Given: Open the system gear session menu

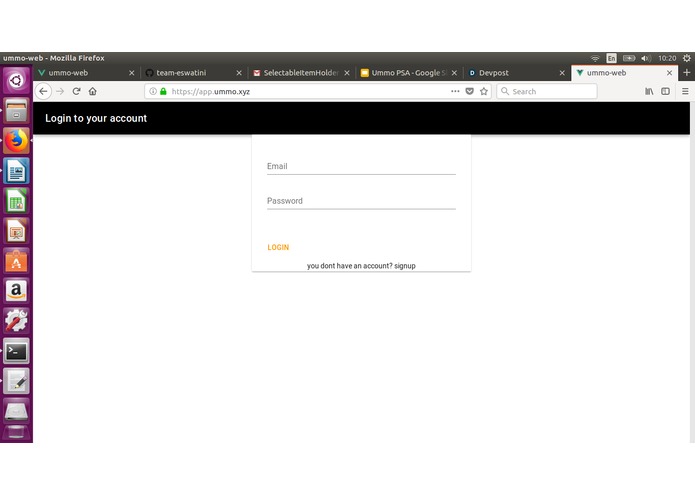Looking at the screenshot, I should (687, 58).
